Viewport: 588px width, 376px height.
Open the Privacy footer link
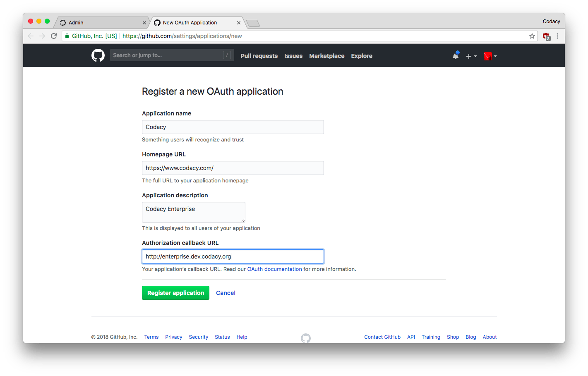coord(174,337)
